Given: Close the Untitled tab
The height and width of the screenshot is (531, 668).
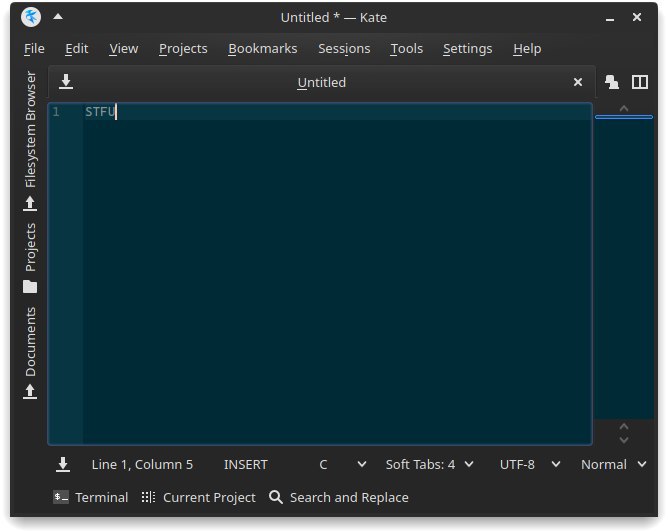Looking at the screenshot, I should point(578,82).
